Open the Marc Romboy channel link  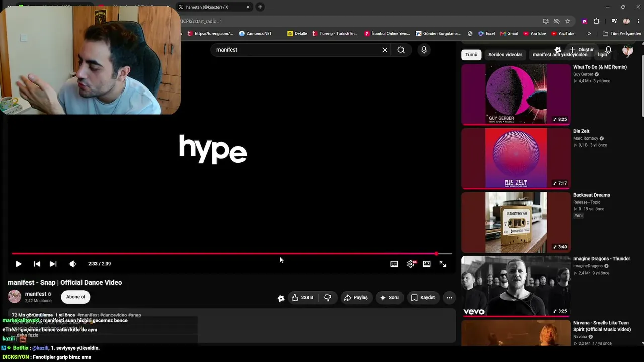pos(586,138)
